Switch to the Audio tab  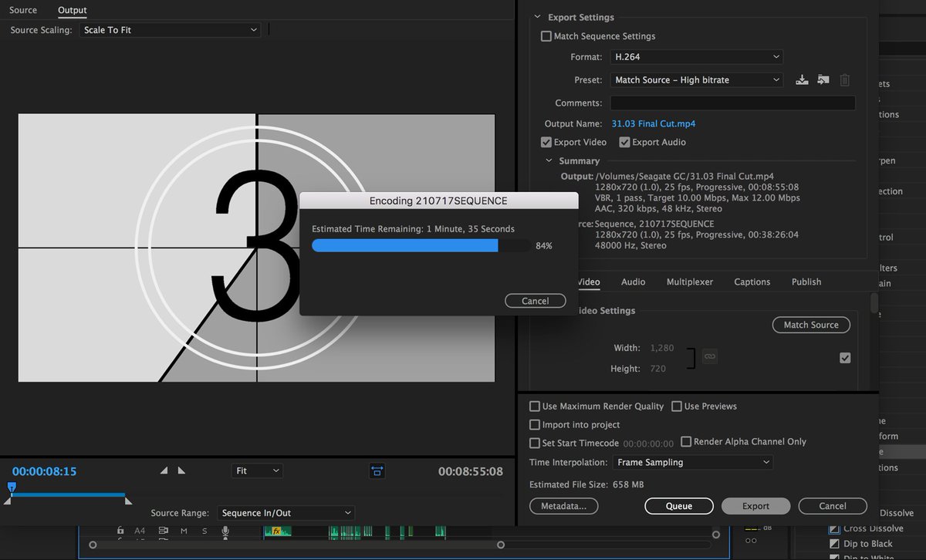[x=634, y=282]
